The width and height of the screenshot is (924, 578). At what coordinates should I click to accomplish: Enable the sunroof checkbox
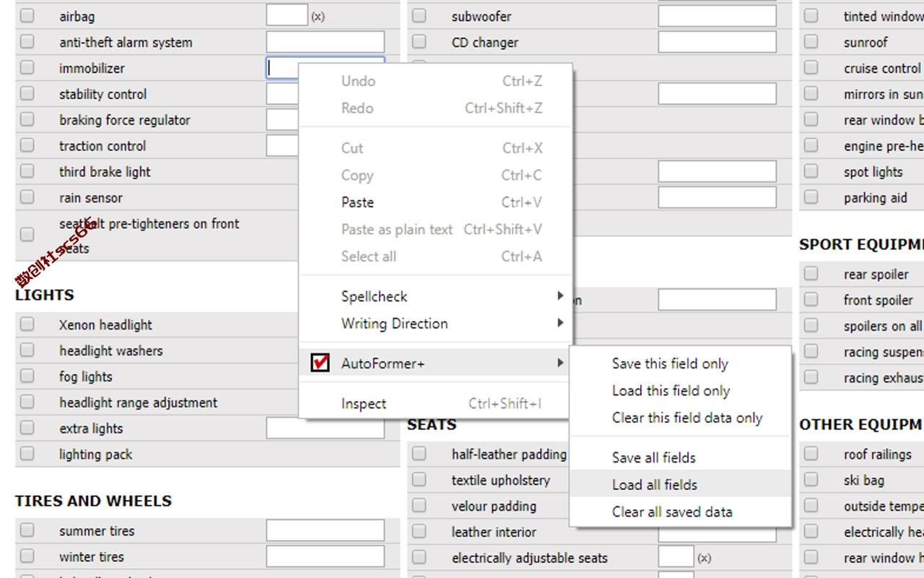coord(811,41)
